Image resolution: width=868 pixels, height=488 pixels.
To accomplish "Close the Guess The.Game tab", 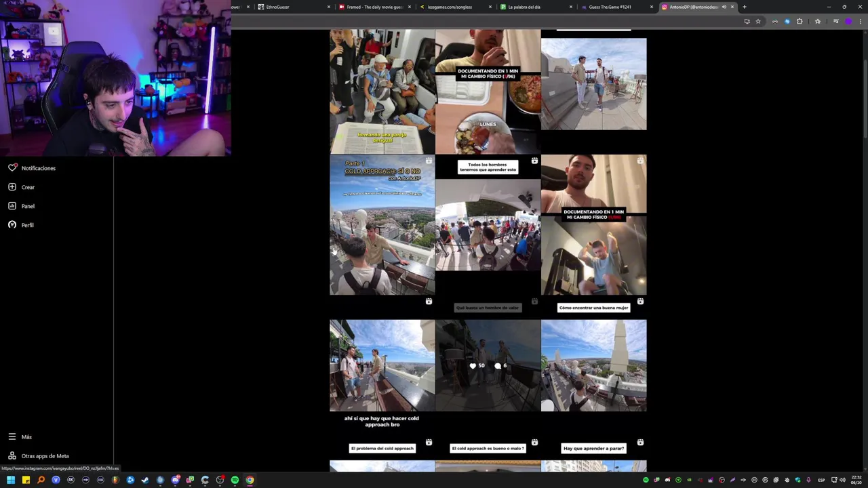I will point(652,7).
